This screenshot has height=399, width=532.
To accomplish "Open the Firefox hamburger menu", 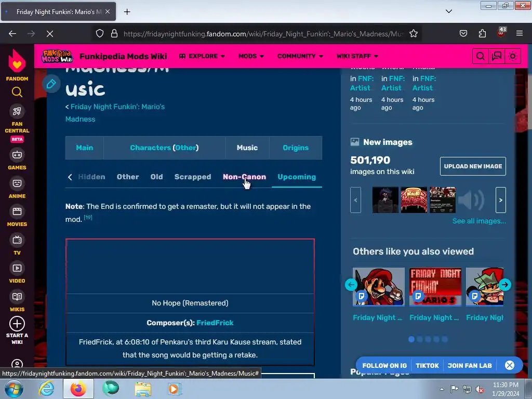I will pyautogui.click(x=520, y=34).
